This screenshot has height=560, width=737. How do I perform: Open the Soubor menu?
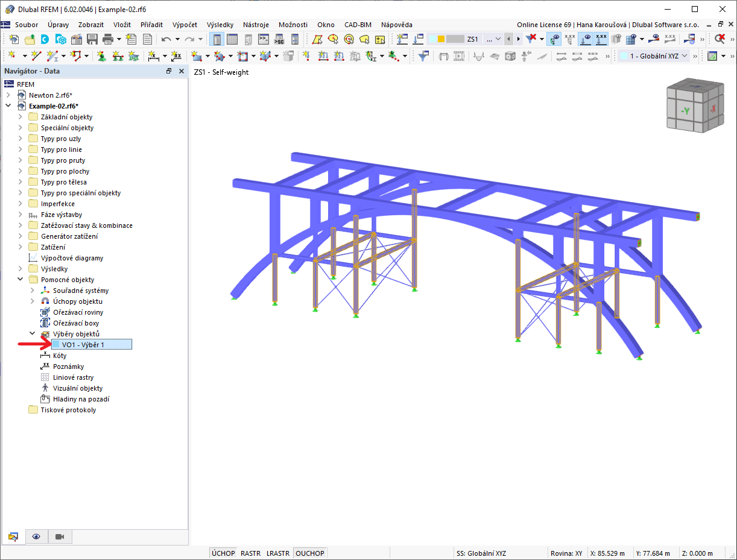[x=27, y=25]
